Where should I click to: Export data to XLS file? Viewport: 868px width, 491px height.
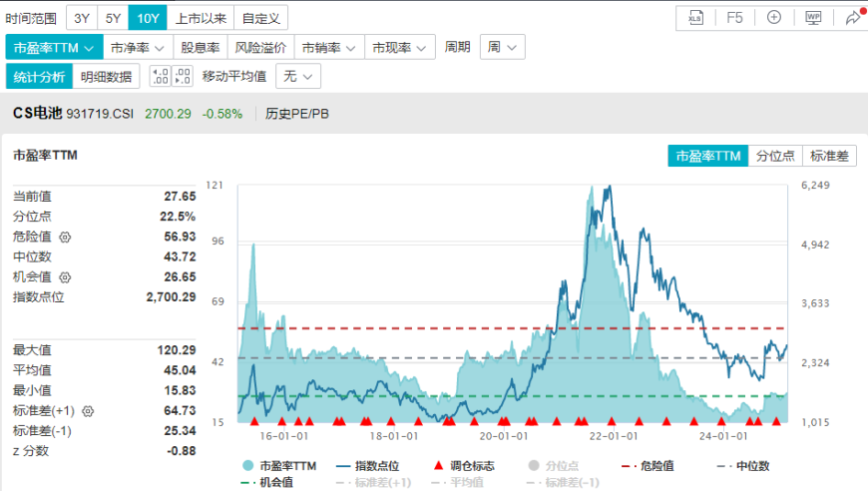[x=695, y=18]
